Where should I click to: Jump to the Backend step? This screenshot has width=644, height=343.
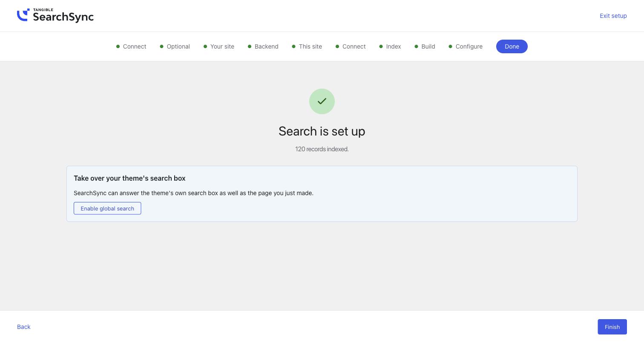tap(263, 46)
